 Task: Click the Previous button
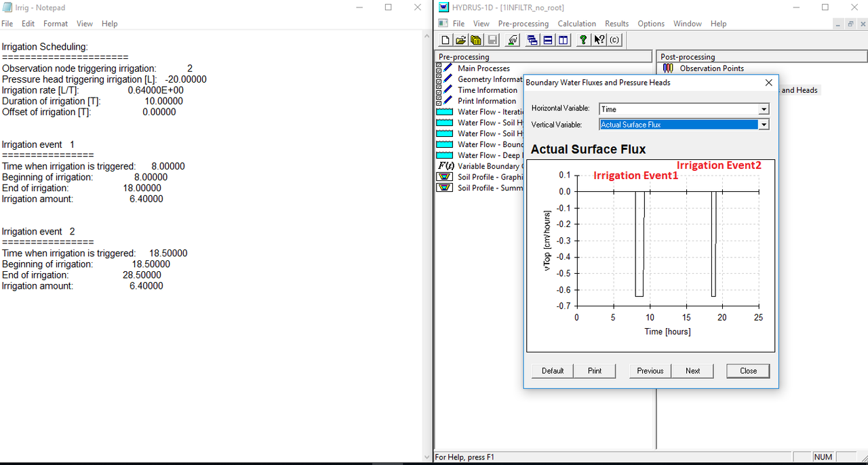650,371
